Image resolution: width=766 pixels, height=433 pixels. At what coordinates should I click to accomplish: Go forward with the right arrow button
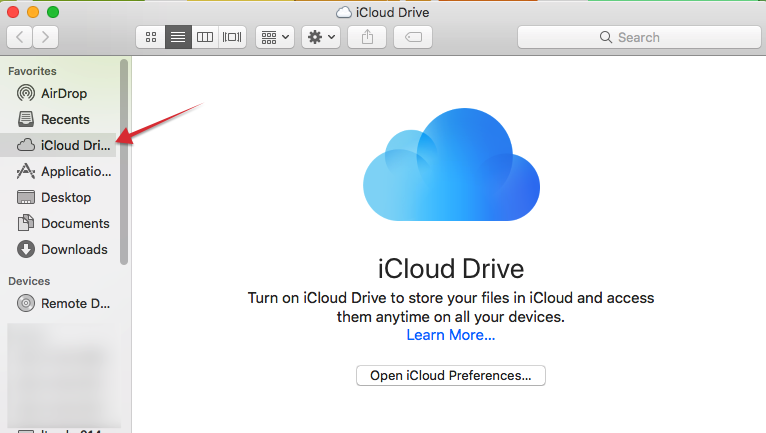click(45, 37)
